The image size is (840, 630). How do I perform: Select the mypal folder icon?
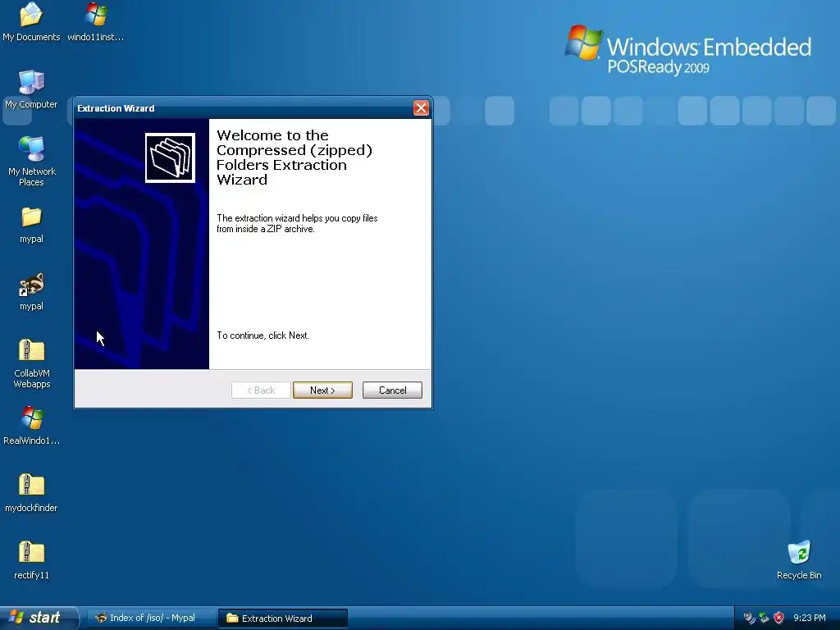pos(31,225)
